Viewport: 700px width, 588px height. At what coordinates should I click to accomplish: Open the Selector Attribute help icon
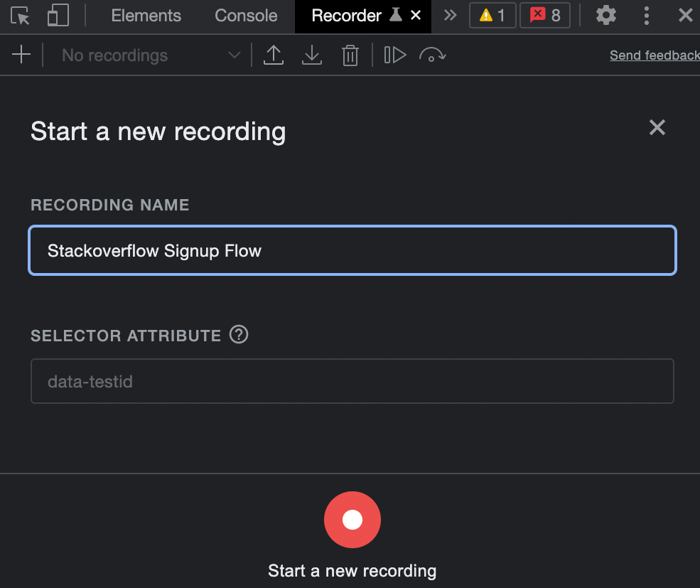[x=239, y=335]
